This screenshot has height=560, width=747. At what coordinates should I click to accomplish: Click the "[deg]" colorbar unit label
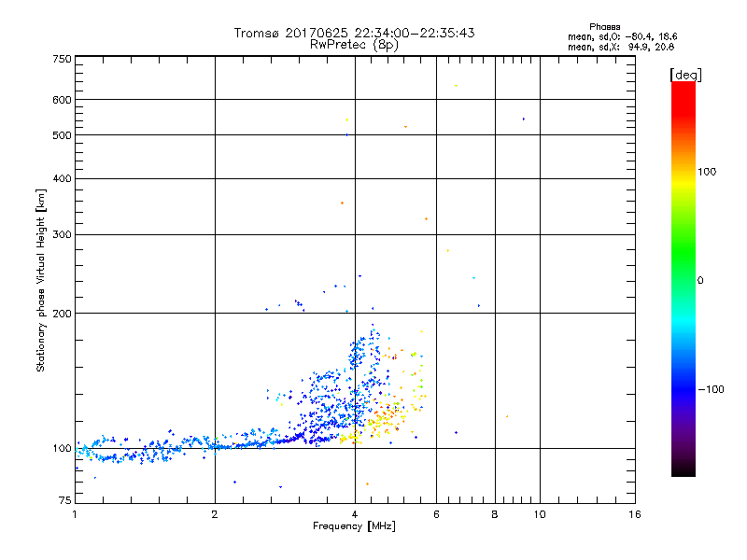[x=685, y=75]
